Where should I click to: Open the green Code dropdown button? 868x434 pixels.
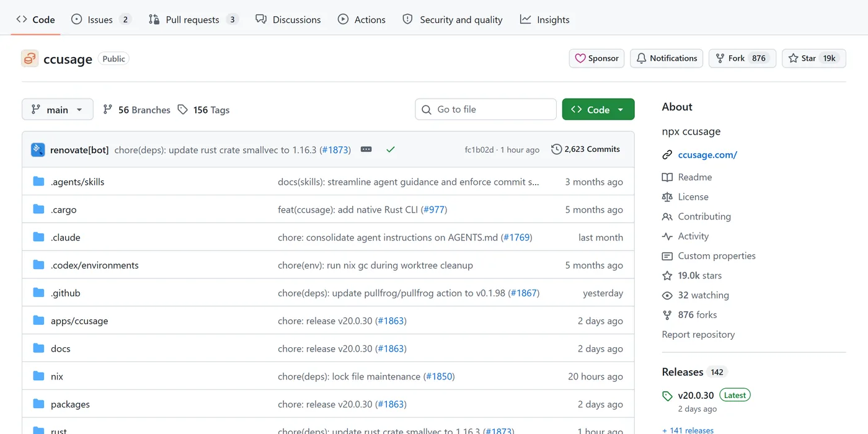point(598,109)
